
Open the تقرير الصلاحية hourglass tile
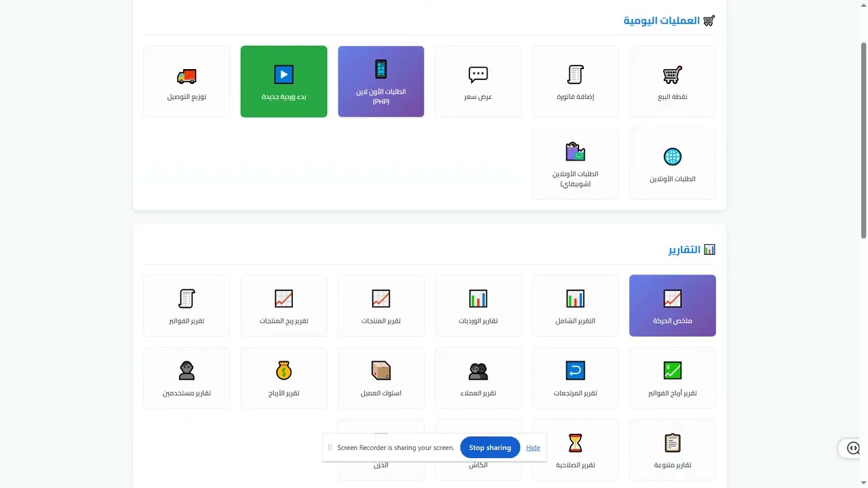(x=575, y=450)
